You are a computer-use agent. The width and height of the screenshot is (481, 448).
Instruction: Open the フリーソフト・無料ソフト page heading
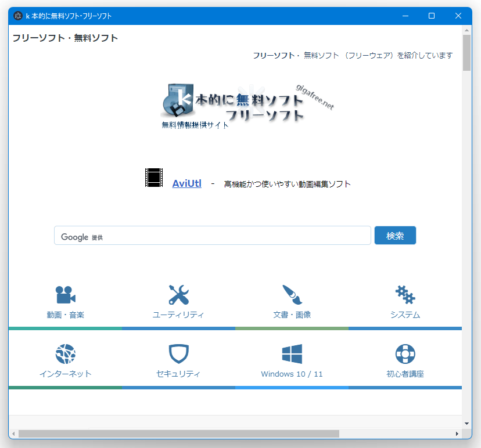65,38
